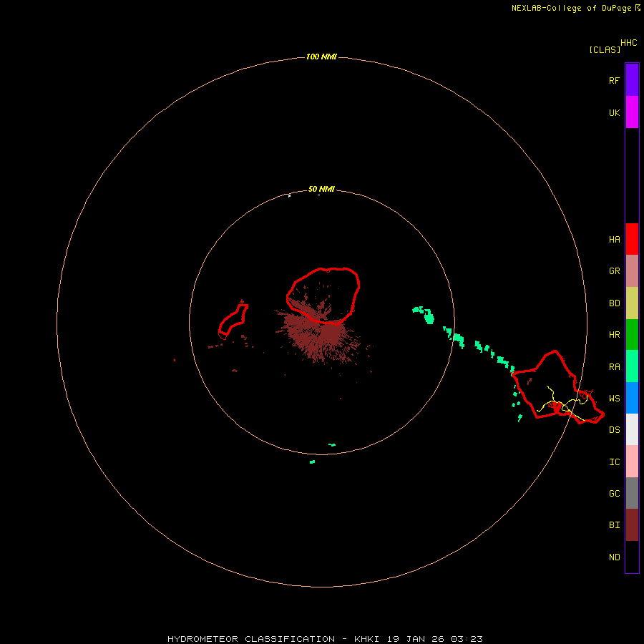Viewport: 644px width, 644px height.
Task: Click the HA red legend swatch
Action: [632, 239]
